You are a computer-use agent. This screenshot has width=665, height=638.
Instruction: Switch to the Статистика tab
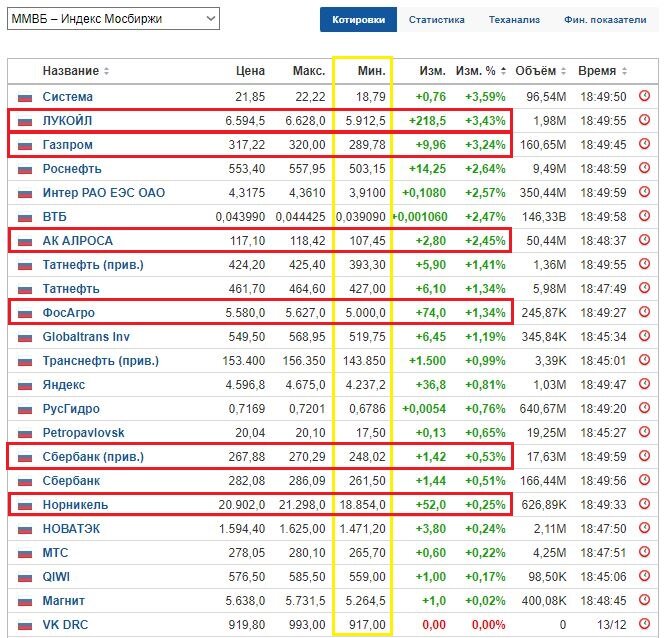[436, 20]
